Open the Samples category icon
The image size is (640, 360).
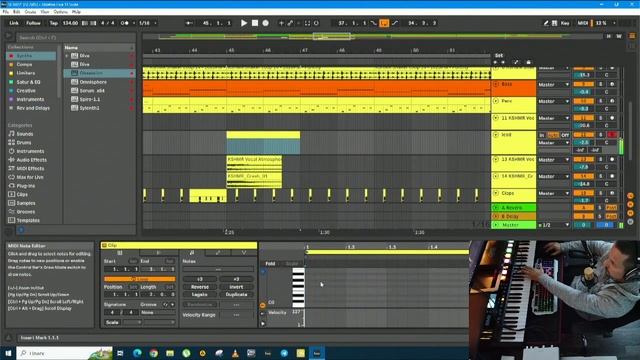[11, 203]
